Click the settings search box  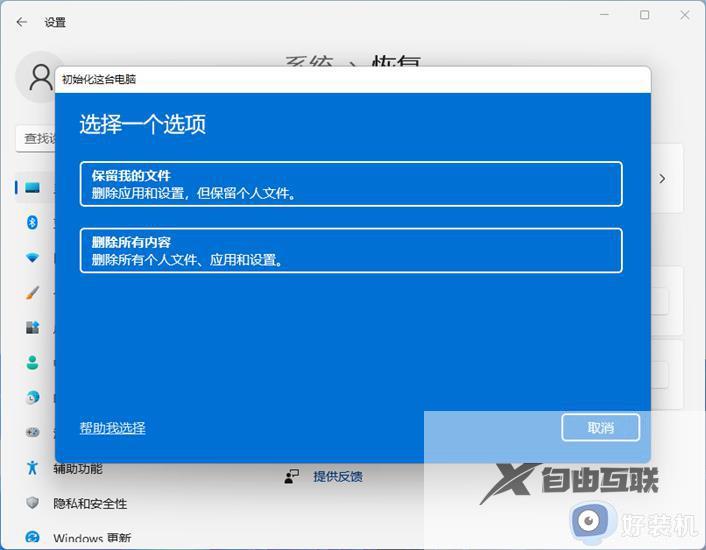click(x=36, y=139)
